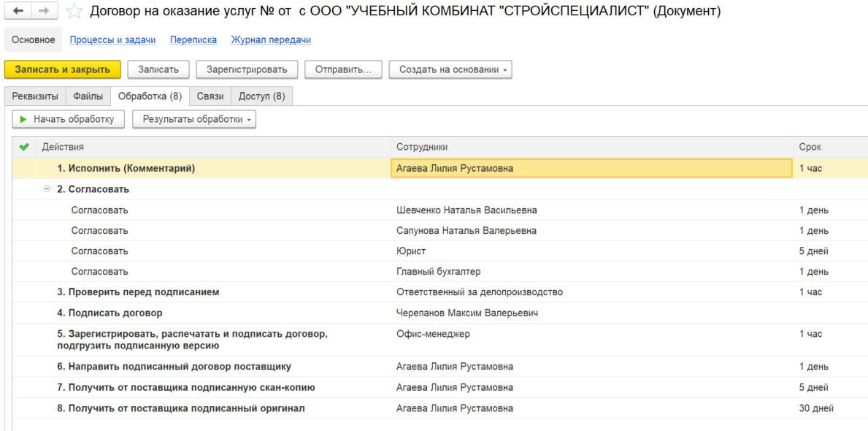Select row '8. Получить от поставщика подписанный оригинал'

tap(440, 408)
